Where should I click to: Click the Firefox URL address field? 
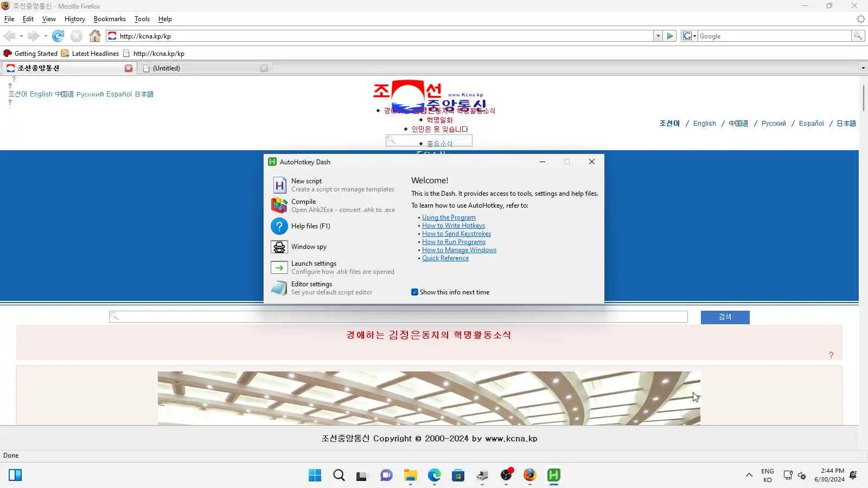tap(380, 36)
